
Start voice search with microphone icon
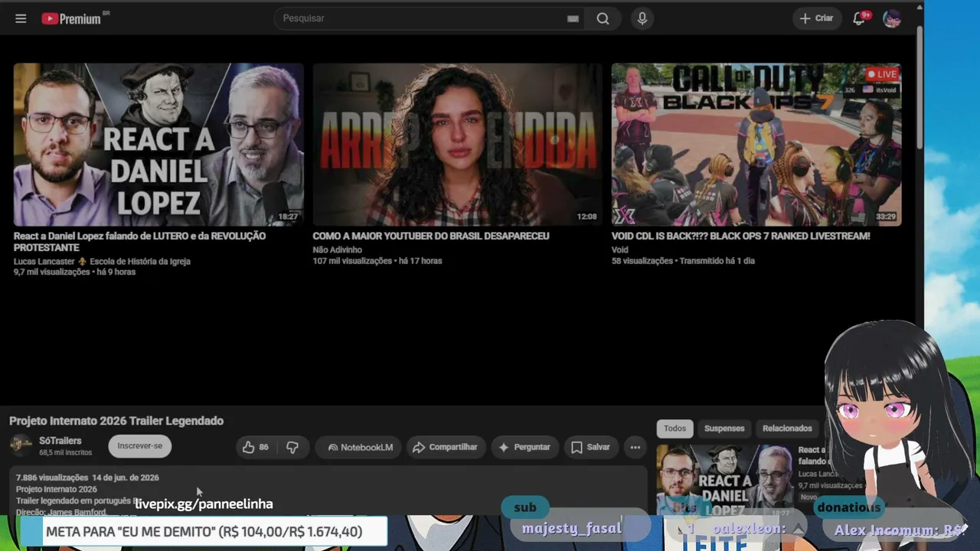pos(642,18)
